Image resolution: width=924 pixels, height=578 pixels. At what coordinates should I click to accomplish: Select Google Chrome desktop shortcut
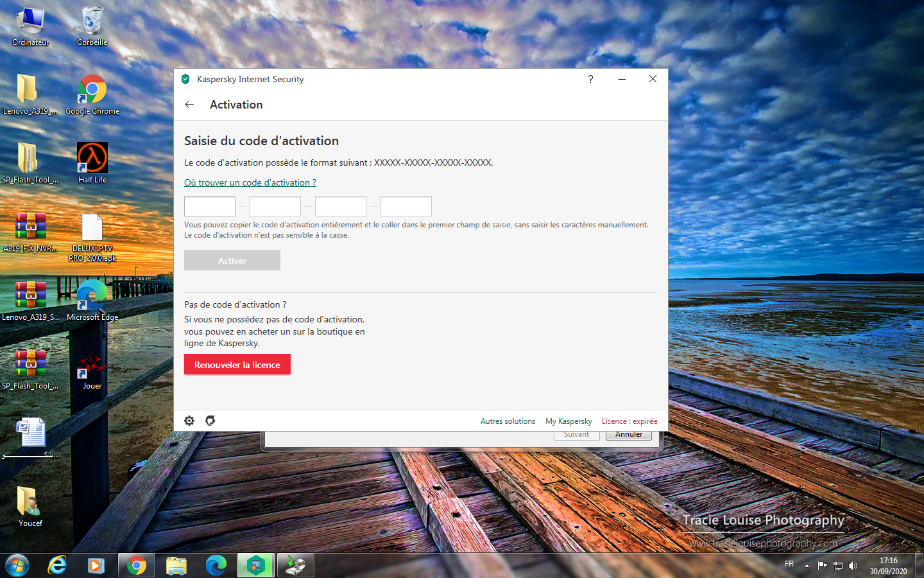tap(92, 94)
